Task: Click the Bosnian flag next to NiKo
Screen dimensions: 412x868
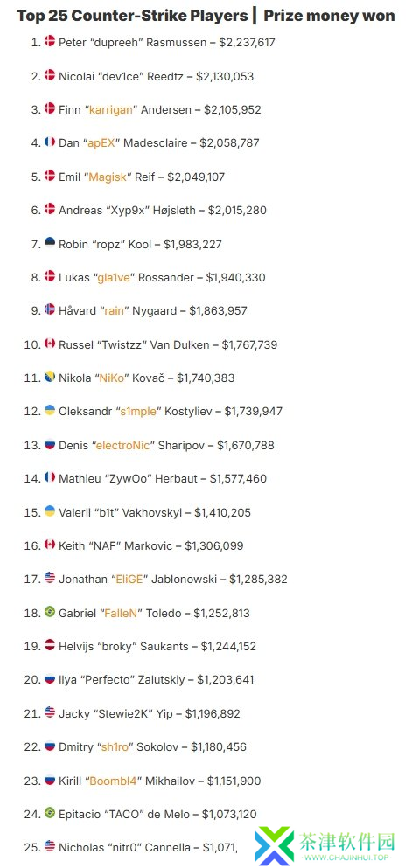Action: pyautogui.click(x=50, y=377)
